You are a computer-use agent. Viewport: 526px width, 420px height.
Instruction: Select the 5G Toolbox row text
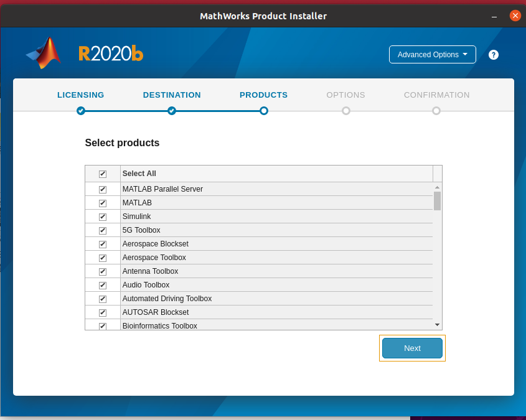coord(141,230)
